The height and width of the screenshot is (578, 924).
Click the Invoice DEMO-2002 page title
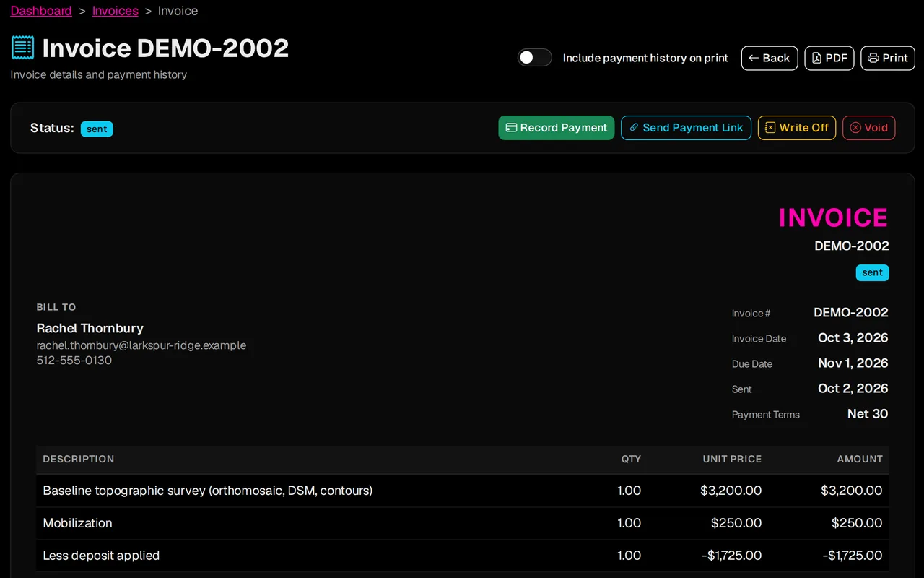coord(165,48)
